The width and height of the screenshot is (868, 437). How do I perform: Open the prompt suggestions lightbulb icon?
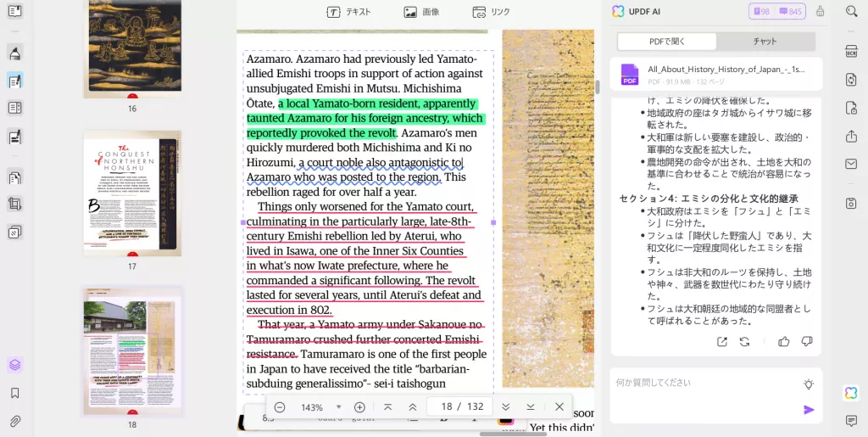point(809,384)
